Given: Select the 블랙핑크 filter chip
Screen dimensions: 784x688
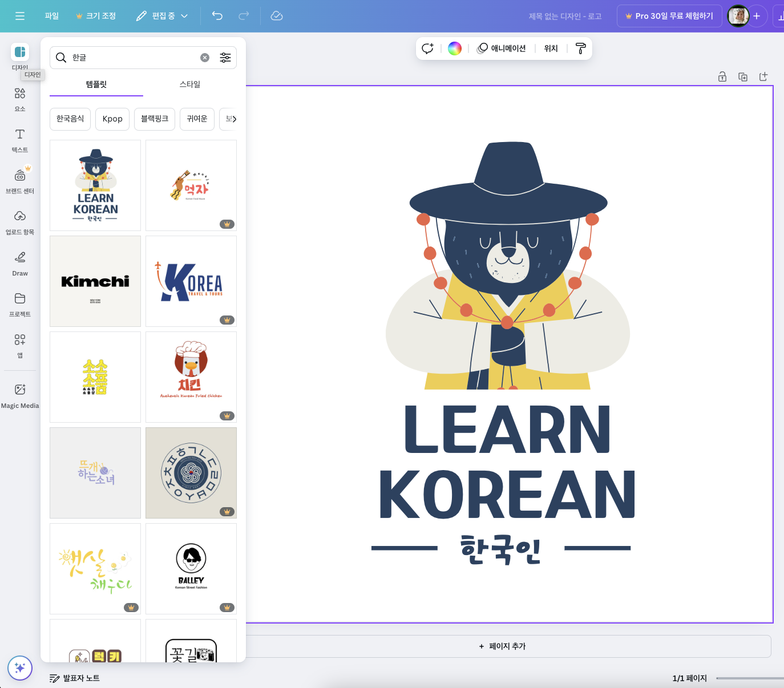Looking at the screenshot, I should click(x=155, y=119).
